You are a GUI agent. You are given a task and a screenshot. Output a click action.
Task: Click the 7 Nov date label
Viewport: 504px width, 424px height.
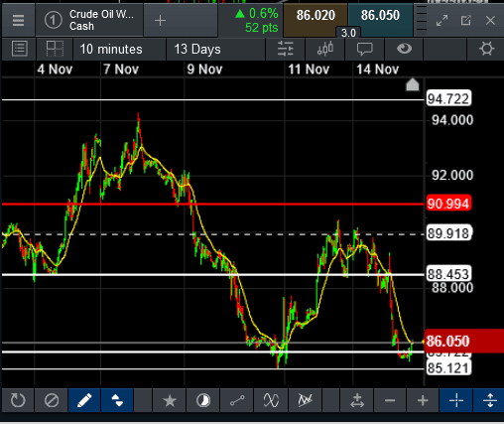click(121, 70)
